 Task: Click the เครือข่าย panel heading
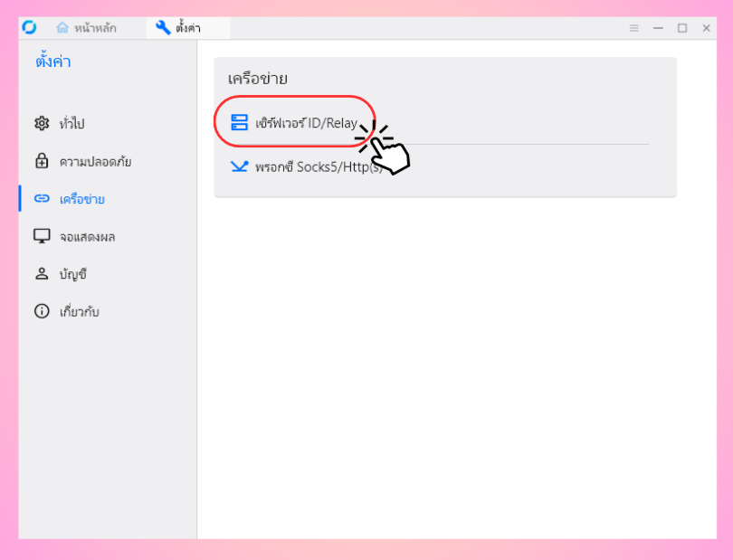258,78
